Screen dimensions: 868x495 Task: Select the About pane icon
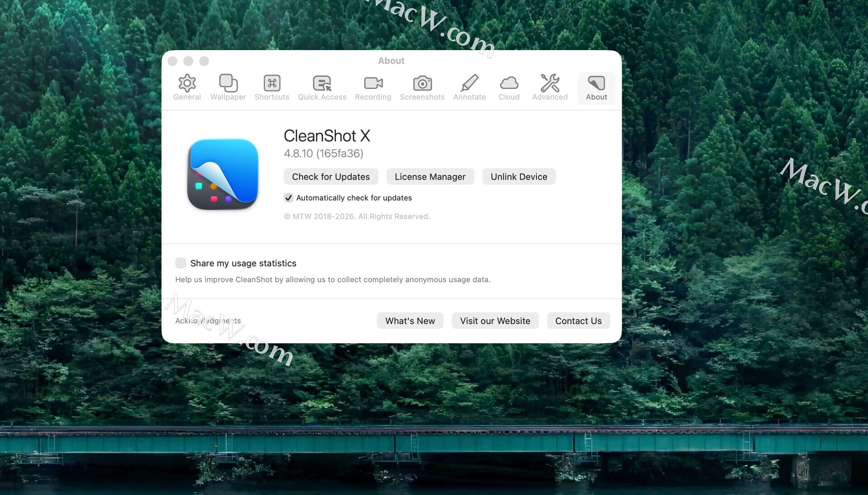pyautogui.click(x=596, y=88)
